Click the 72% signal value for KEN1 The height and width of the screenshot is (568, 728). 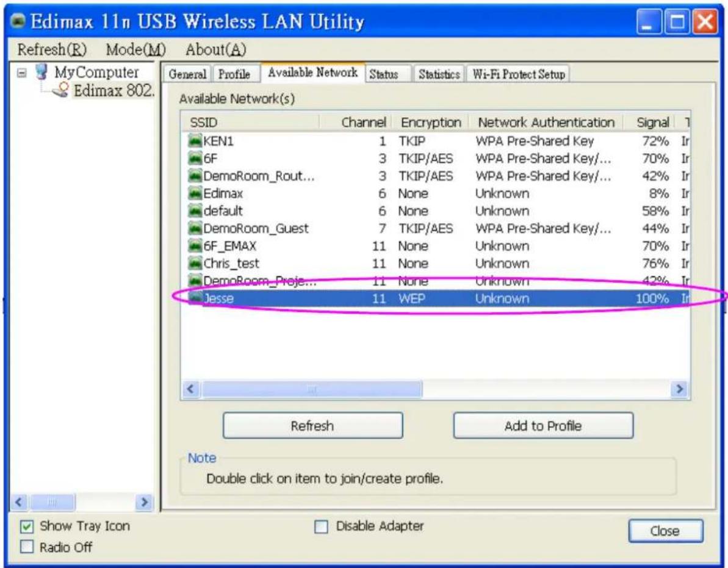coord(655,140)
